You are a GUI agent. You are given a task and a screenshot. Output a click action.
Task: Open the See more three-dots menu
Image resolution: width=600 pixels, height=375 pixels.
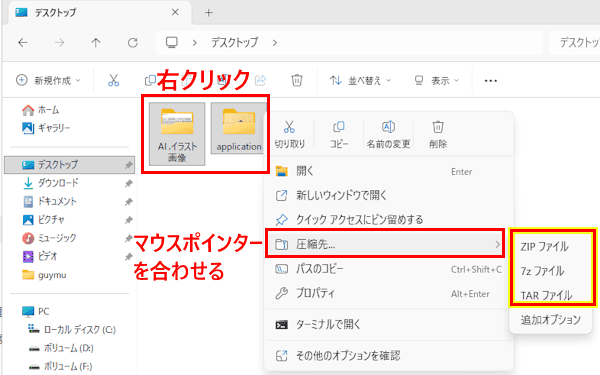pos(491,81)
